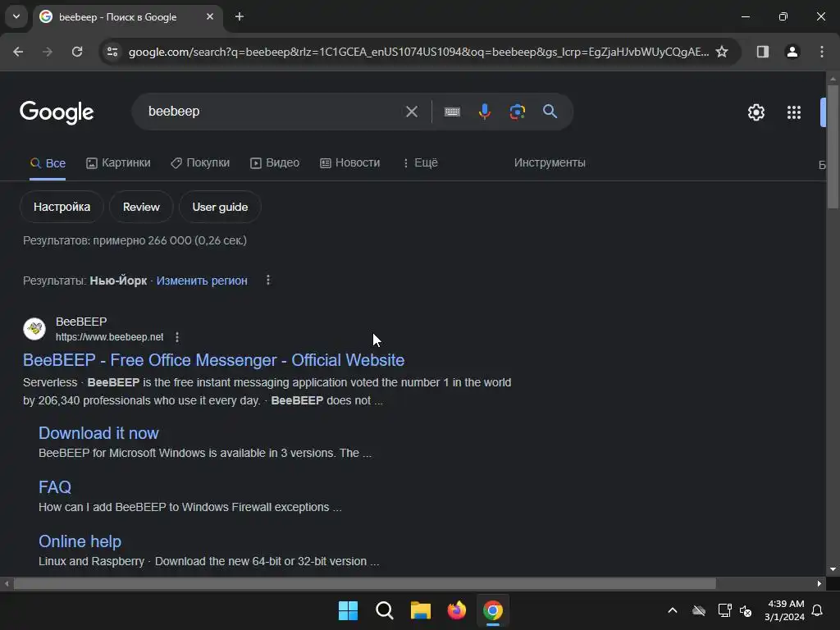The width and height of the screenshot is (840, 630).
Task: Go back to previous page
Action: 18,52
